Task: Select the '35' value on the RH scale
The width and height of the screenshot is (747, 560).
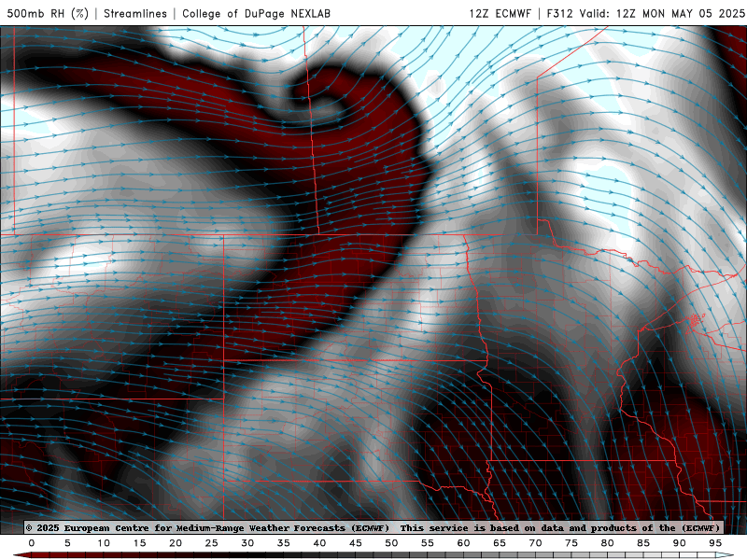Action: tap(284, 543)
